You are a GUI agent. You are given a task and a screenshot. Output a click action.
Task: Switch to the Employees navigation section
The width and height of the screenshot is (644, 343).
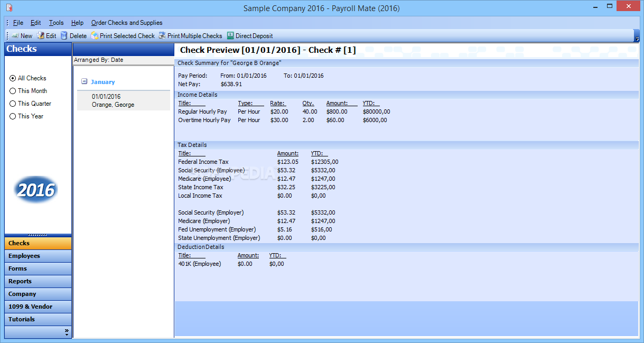click(38, 256)
